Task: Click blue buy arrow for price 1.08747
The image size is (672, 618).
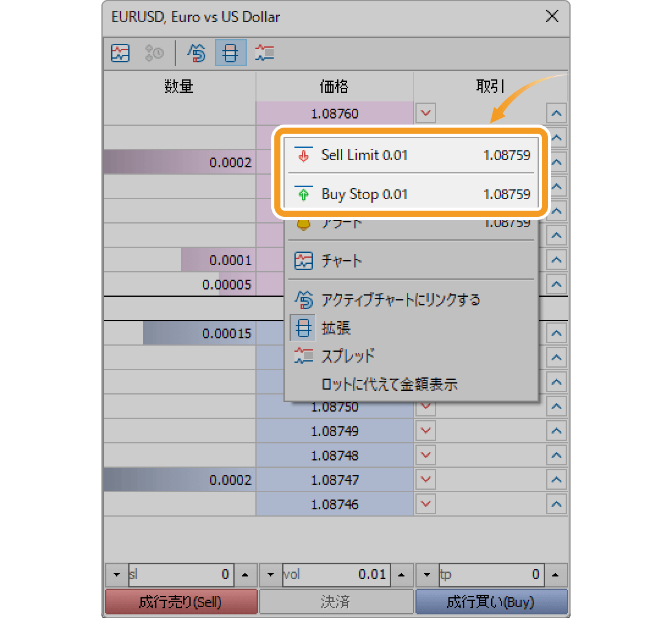Action: coord(557,479)
